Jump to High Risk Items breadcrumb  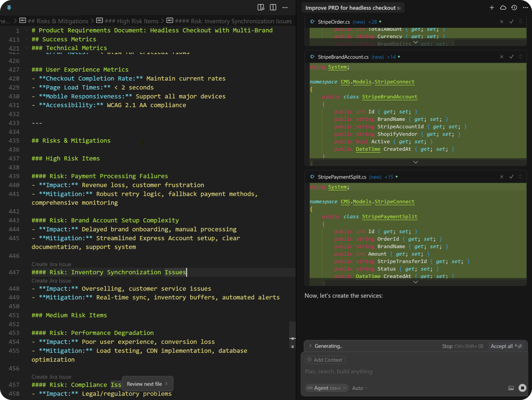point(131,21)
